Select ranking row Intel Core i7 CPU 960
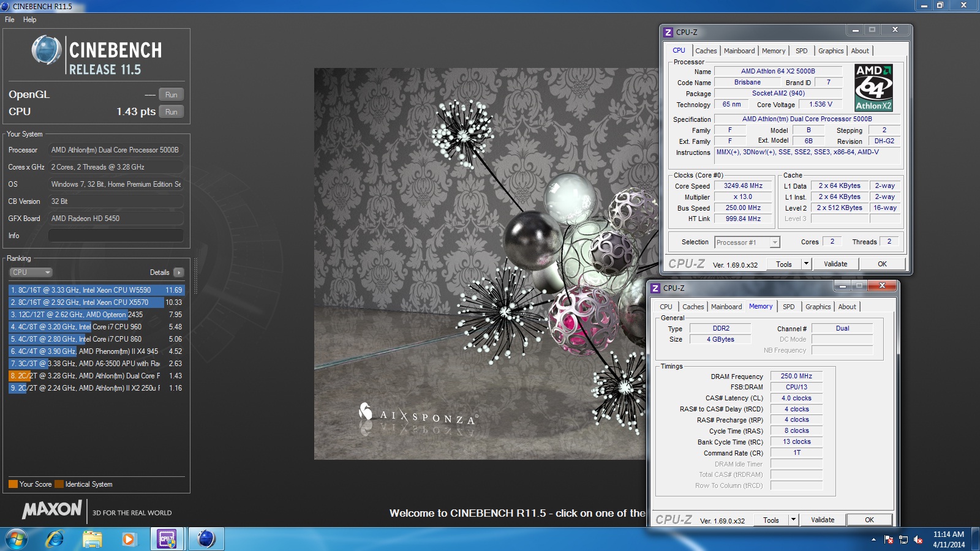This screenshot has width=980, height=551. point(97,327)
